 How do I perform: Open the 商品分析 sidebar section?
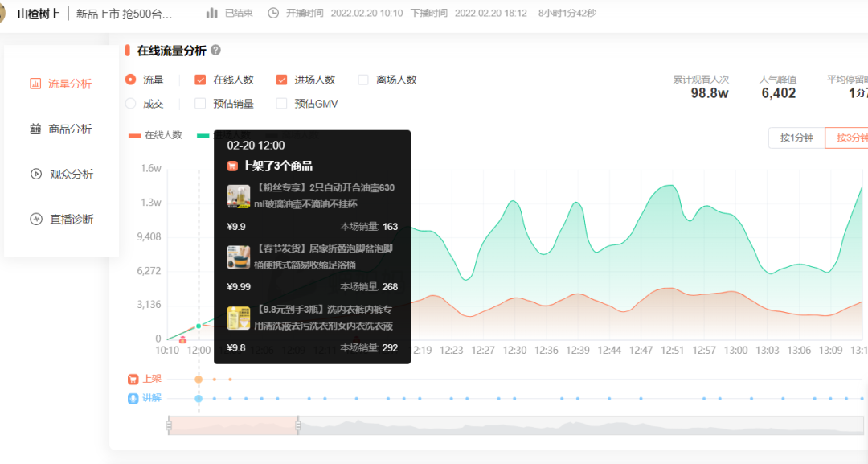(x=60, y=129)
